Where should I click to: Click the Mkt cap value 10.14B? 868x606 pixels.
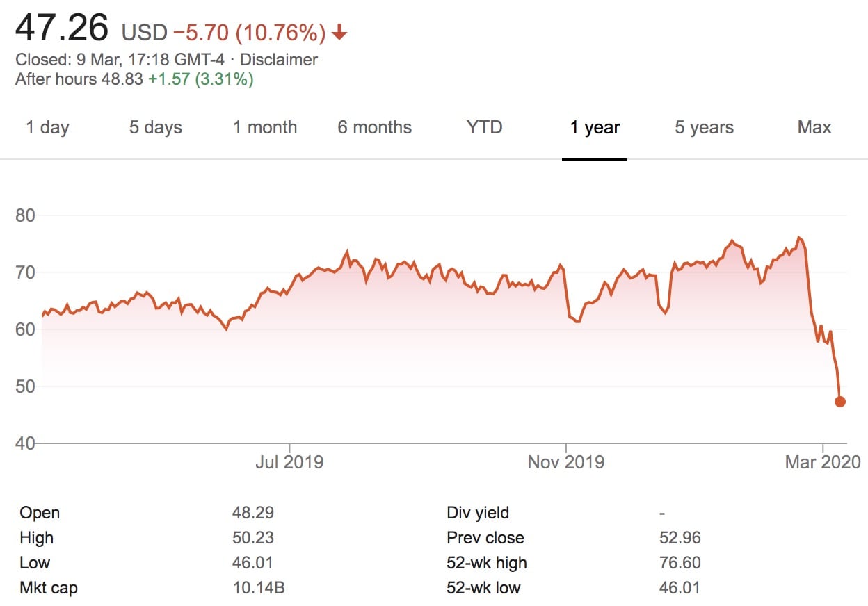pos(258,588)
